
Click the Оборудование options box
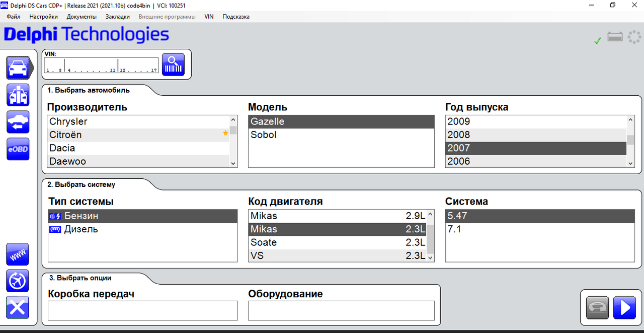tap(341, 311)
